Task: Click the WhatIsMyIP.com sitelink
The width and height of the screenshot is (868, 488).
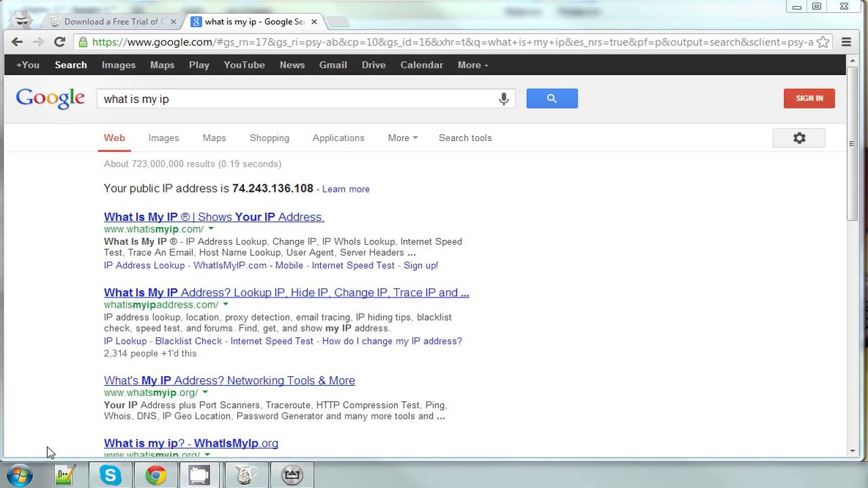Action: [230, 265]
